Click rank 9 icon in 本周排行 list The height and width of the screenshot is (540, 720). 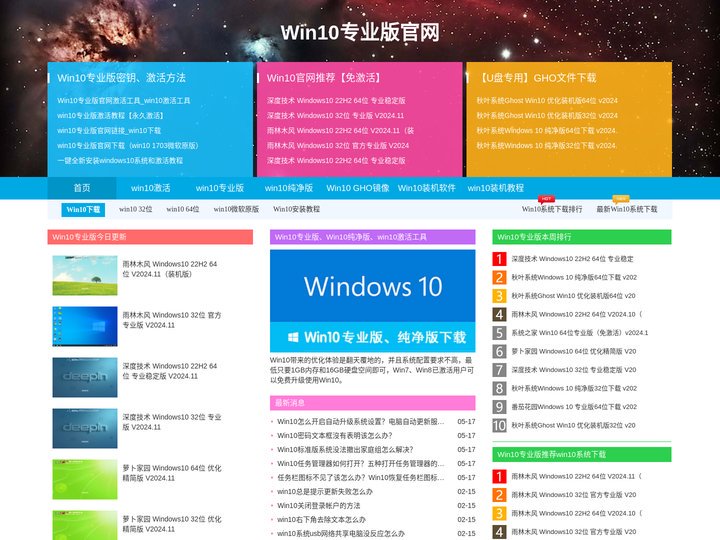click(x=499, y=407)
